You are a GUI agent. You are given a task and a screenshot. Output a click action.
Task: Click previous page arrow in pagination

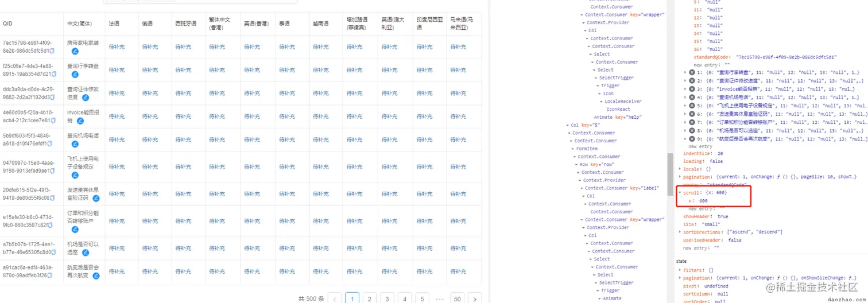(x=335, y=298)
